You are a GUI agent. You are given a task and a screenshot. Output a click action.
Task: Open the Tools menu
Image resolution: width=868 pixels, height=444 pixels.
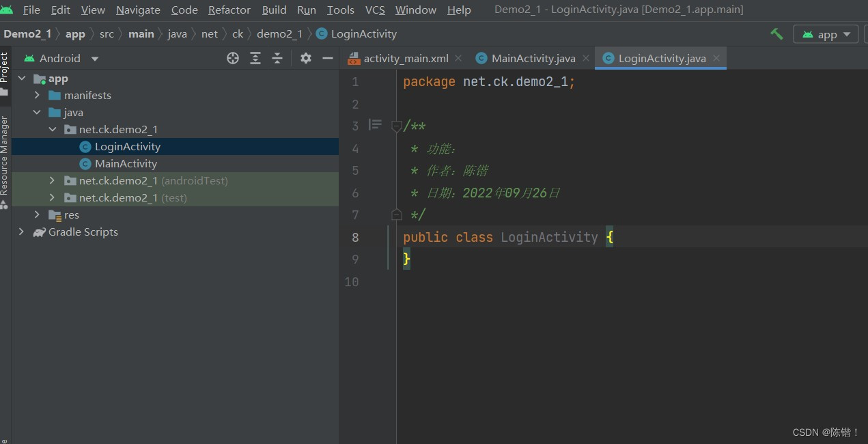[x=341, y=10]
